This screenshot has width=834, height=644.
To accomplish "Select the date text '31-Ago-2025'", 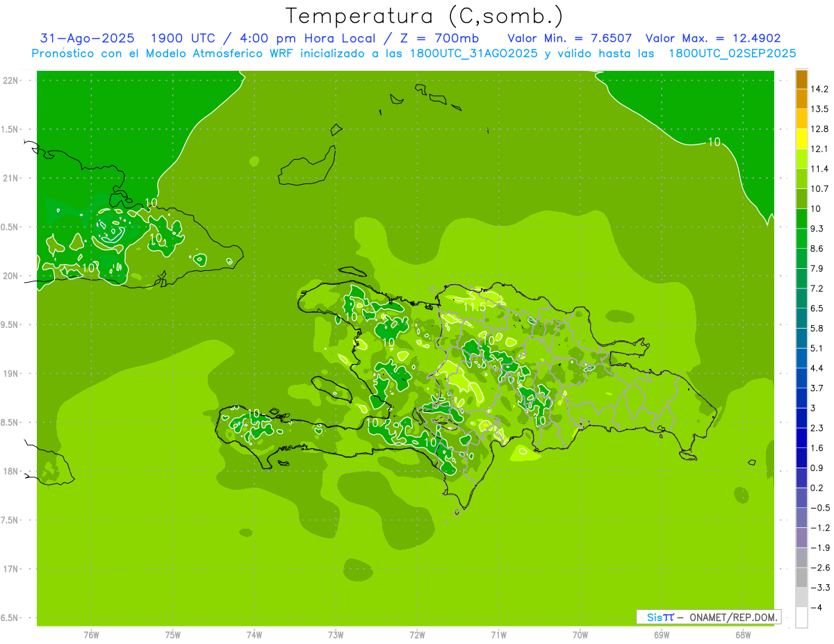I will 88,38.
